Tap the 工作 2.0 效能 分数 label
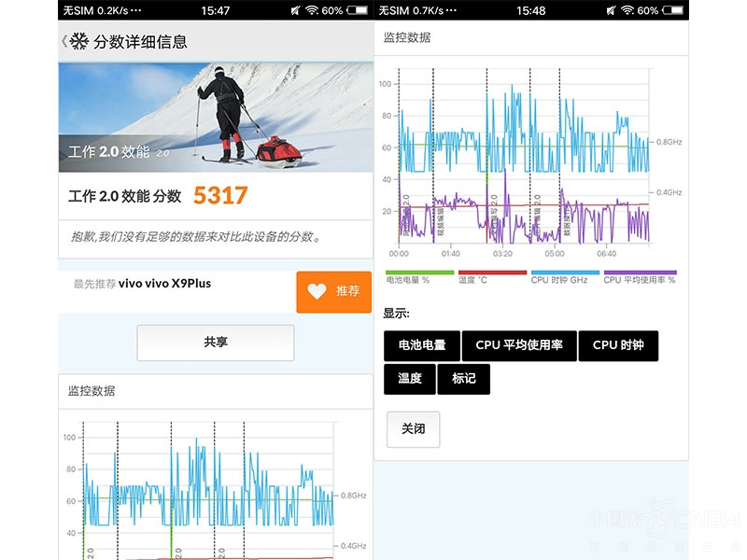 pyautogui.click(x=125, y=196)
